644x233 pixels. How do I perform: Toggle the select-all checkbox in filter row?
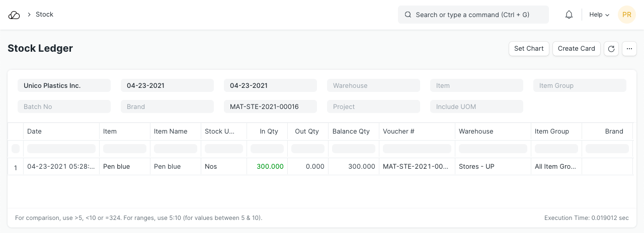pyautogui.click(x=16, y=149)
